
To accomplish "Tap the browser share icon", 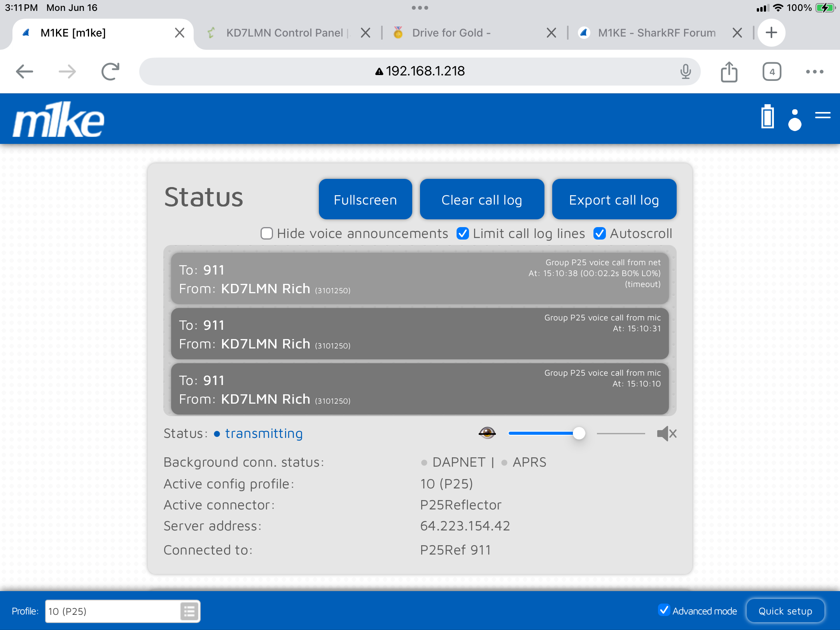I will pyautogui.click(x=729, y=72).
